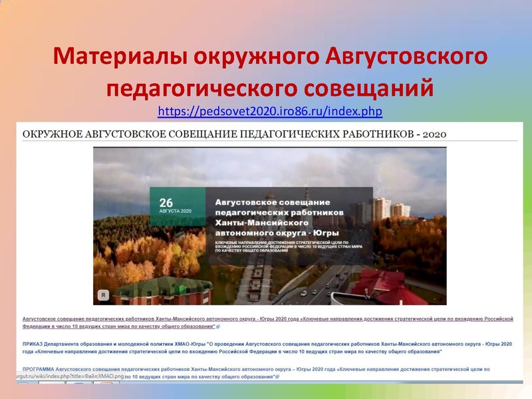
Task: Click the cloudy sky area of the banner
Action: click(x=266, y=163)
